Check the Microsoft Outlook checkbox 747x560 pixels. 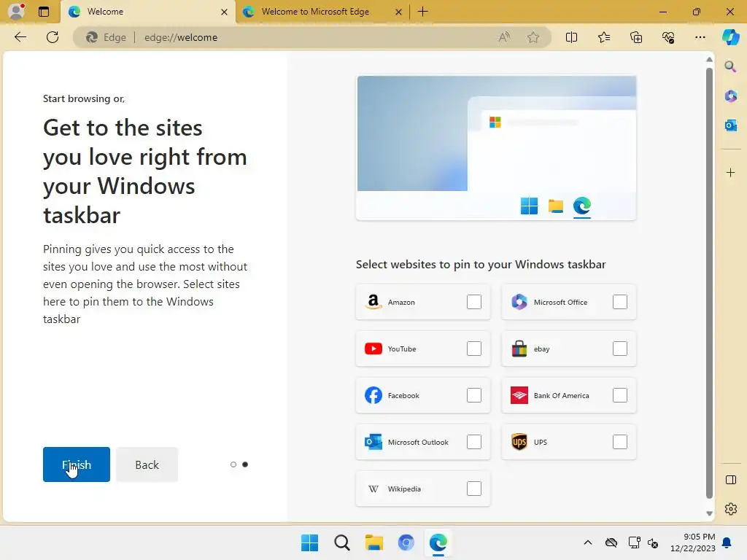[474, 442]
